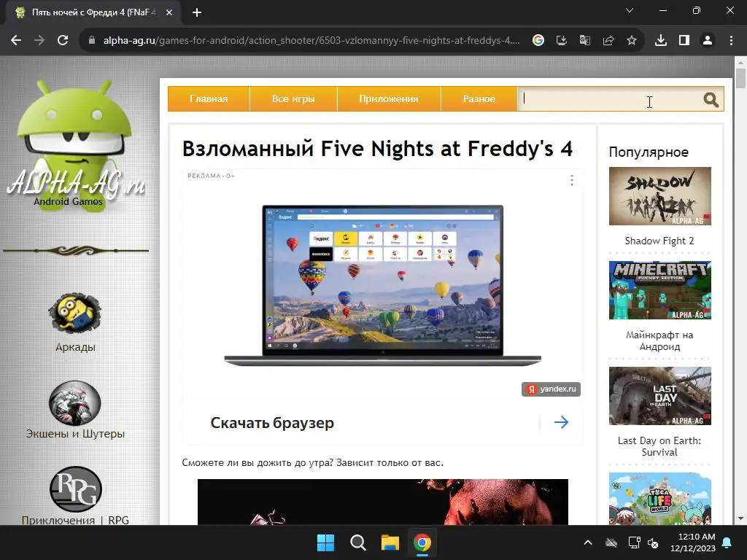The height and width of the screenshot is (560, 747).
Task: Open the Все игры menu item
Action: 293,98
